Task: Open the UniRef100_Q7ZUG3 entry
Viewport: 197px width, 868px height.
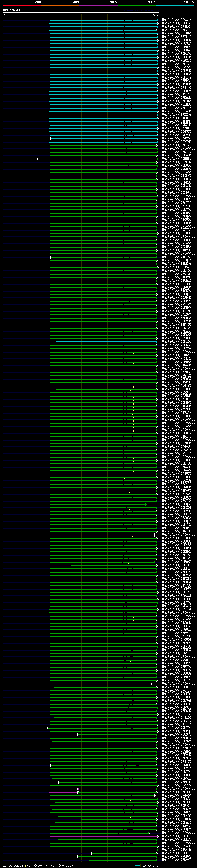Action: coord(177,372)
